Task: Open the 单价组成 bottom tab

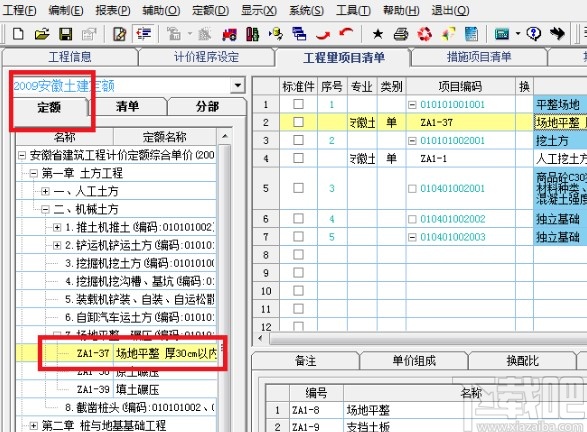Action: point(414,360)
